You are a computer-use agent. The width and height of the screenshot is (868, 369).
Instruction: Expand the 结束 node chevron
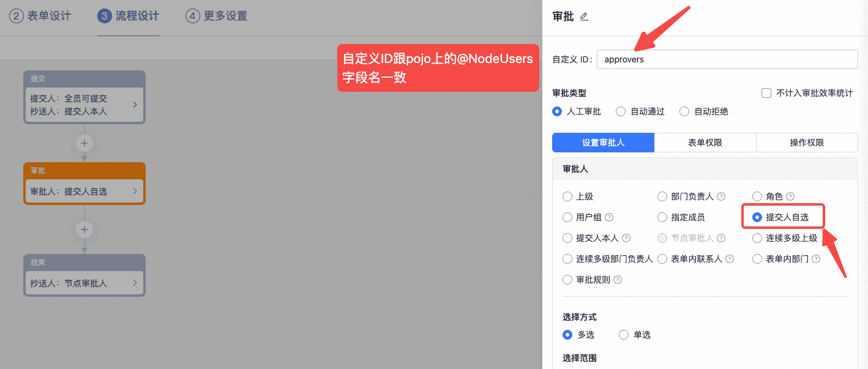(x=135, y=283)
